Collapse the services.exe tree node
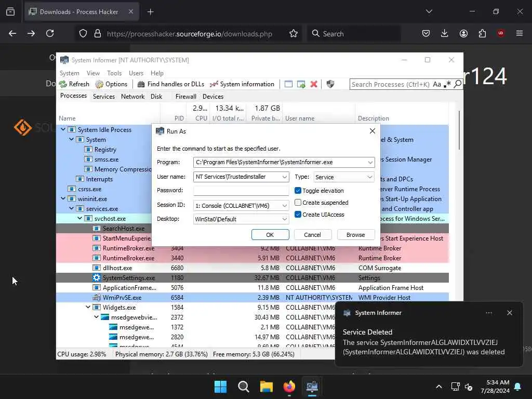The width and height of the screenshot is (532, 399). pos(72,208)
